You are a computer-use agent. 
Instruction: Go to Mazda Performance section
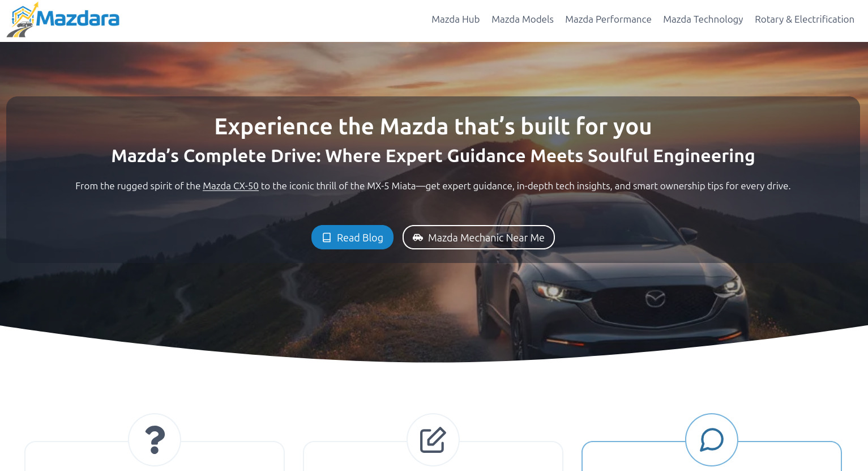[x=608, y=19]
